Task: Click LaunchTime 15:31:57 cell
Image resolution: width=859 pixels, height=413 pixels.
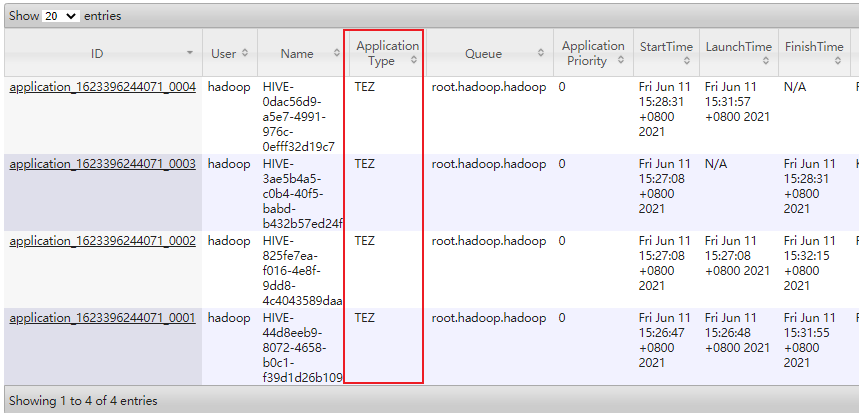Action: click(737, 102)
